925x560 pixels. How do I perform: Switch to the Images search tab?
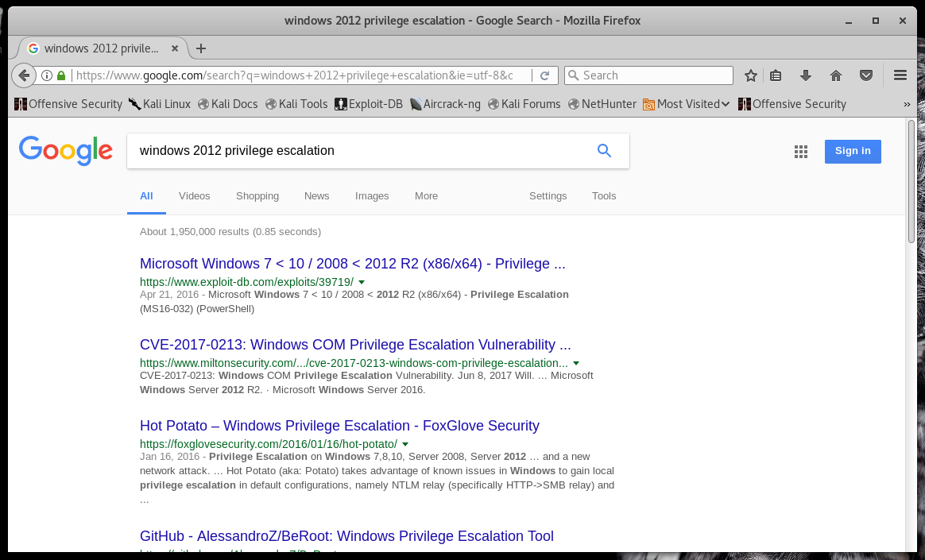click(x=372, y=196)
